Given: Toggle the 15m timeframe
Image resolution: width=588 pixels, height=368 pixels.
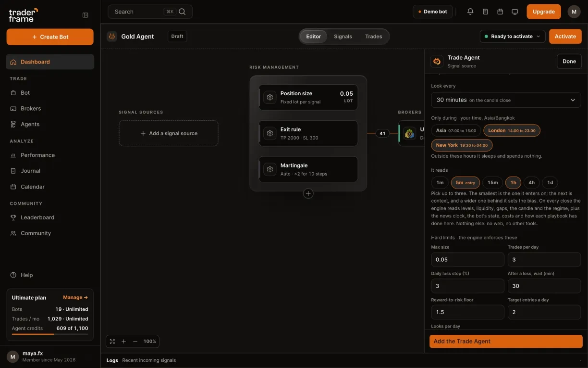Looking at the screenshot, I should click(492, 183).
